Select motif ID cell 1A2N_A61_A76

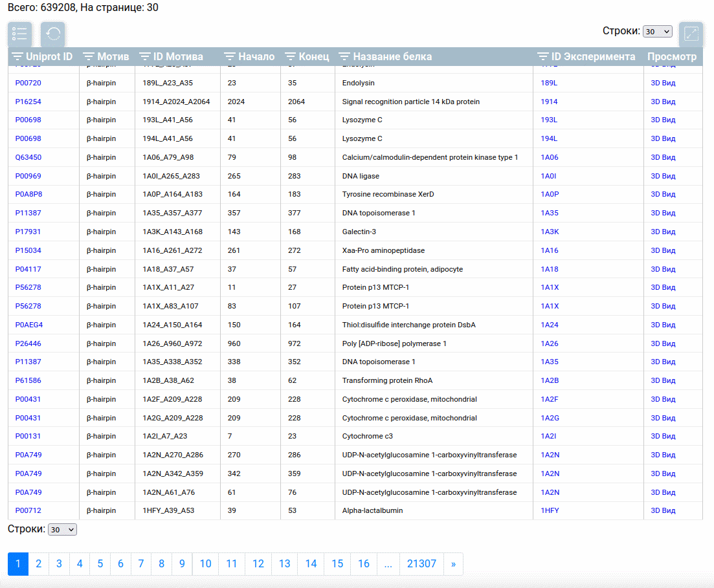168,492
